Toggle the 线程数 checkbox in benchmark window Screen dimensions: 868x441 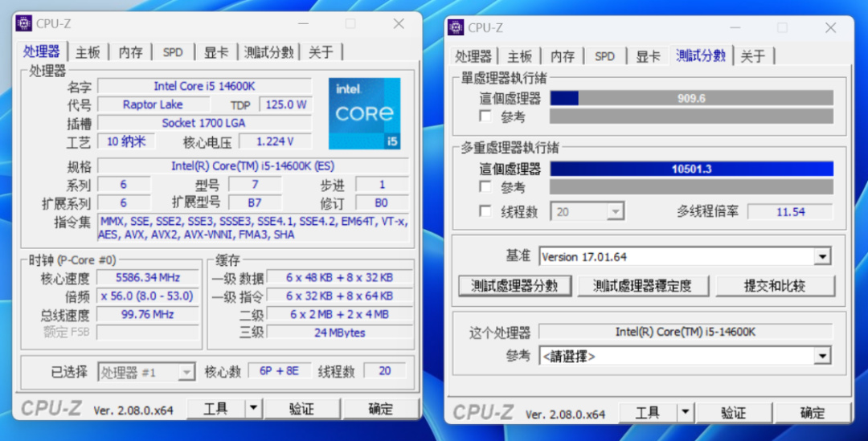(x=485, y=211)
